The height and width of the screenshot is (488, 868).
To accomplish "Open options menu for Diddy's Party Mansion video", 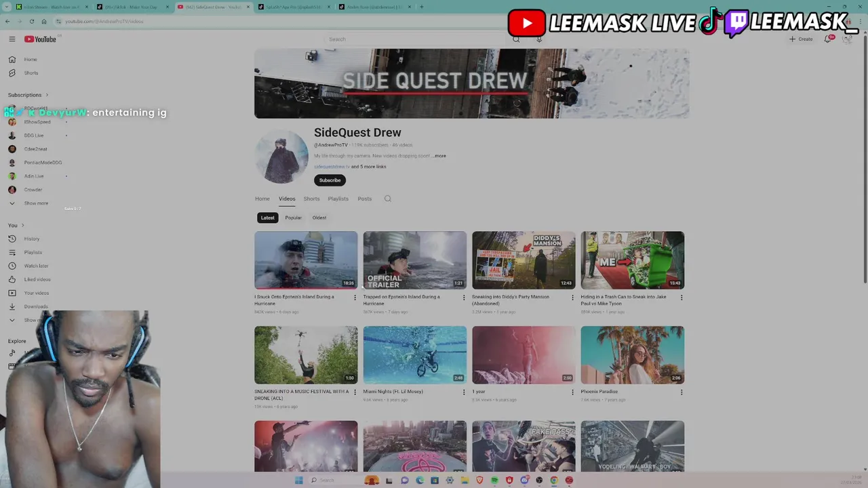I will click(x=572, y=297).
